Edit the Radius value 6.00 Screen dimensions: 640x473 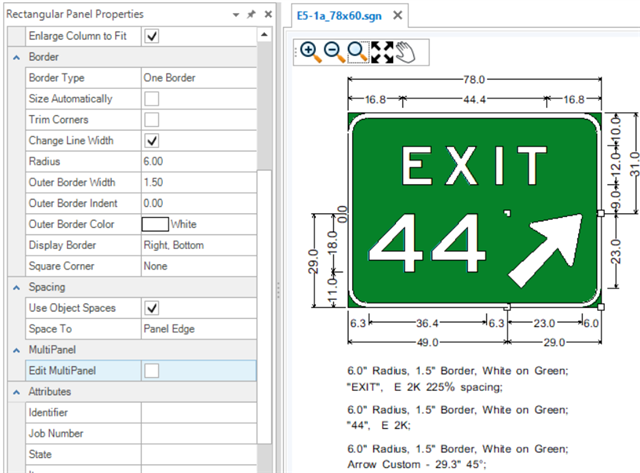tap(199, 162)
